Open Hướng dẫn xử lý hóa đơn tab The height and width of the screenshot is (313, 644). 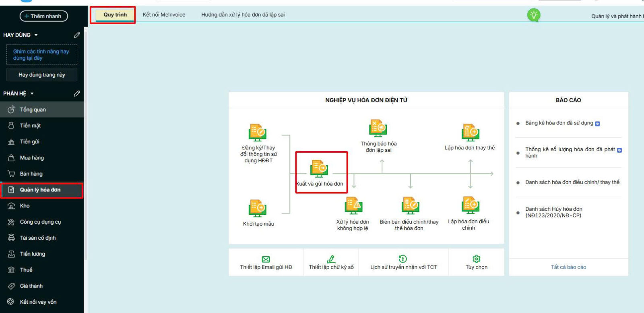243,15
